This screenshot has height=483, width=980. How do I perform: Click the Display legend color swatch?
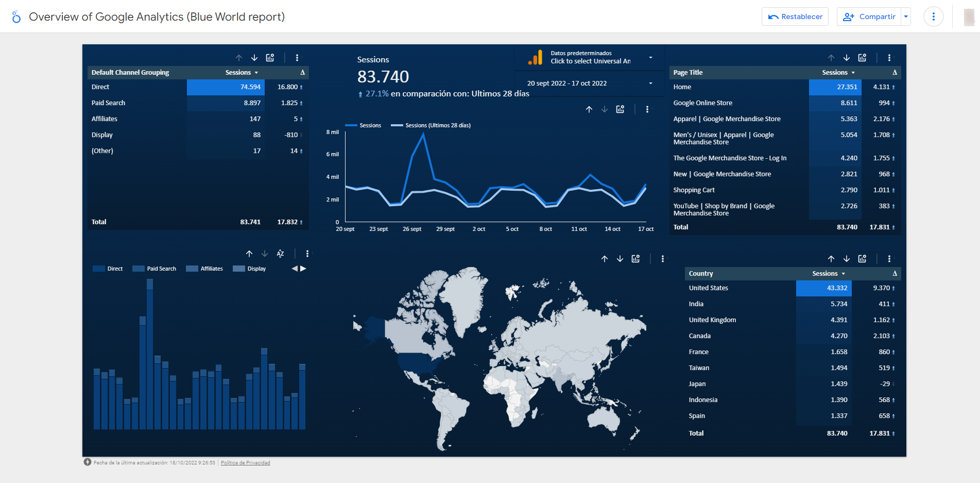tap(238, 268)
